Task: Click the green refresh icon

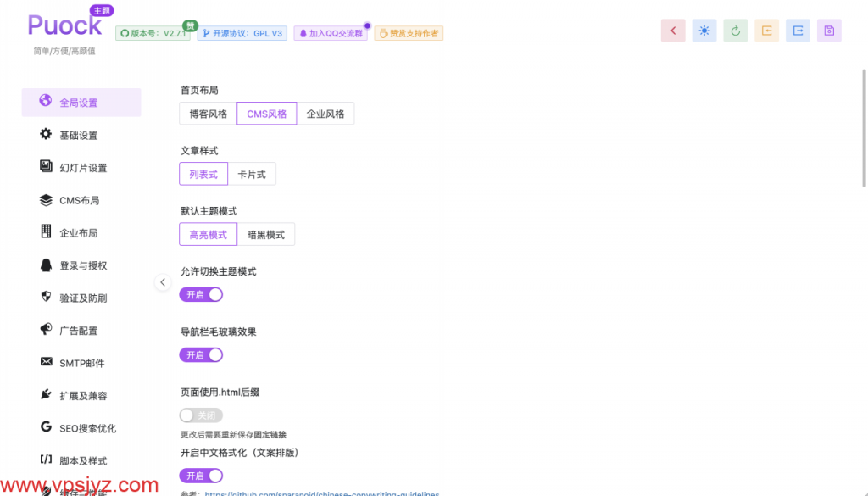Action: [736, 31]
